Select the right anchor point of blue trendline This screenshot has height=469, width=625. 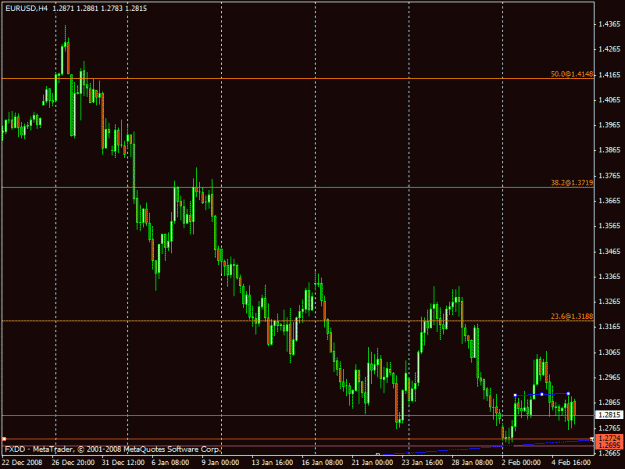tap(568, 394)
